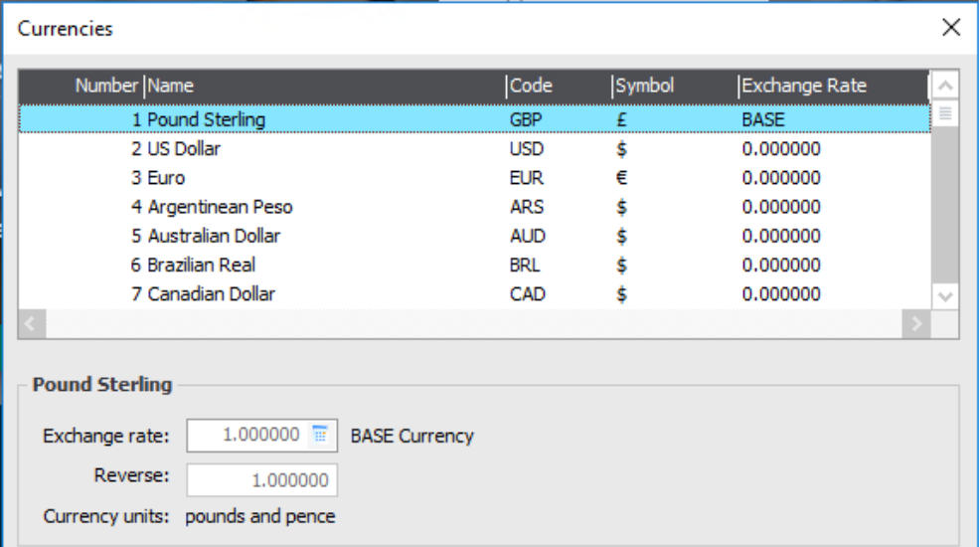Sort by the Symbol column header
980x547 pixels.
click(675, 86)
